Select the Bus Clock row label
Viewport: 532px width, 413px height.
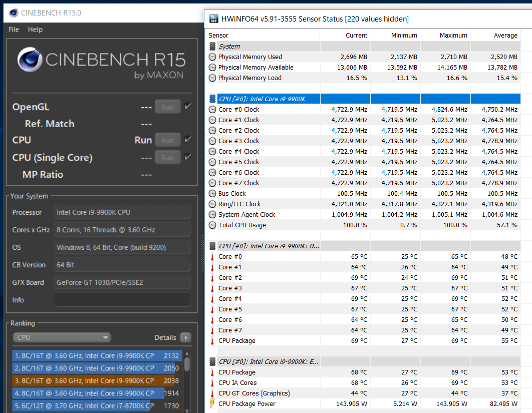tap(232, 194)
